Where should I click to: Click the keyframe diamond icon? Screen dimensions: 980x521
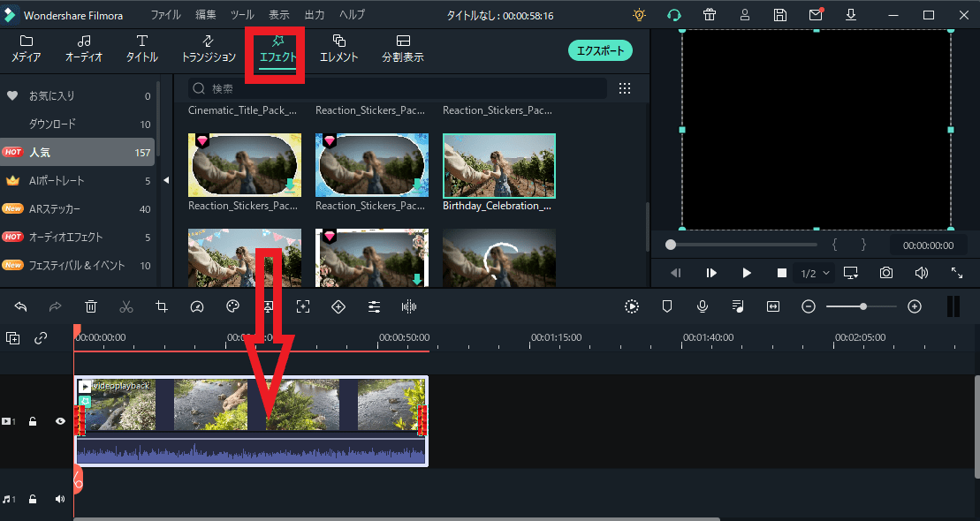click(x=338, y=306)
